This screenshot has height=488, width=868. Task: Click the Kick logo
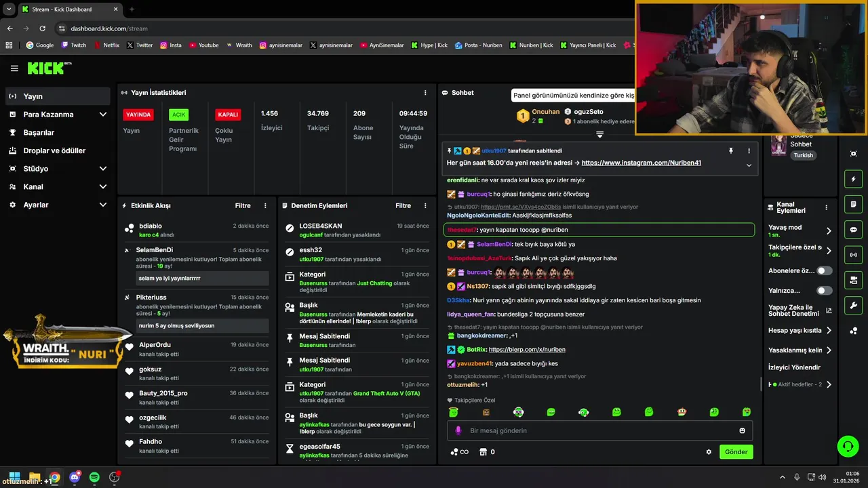pos(49,68)
